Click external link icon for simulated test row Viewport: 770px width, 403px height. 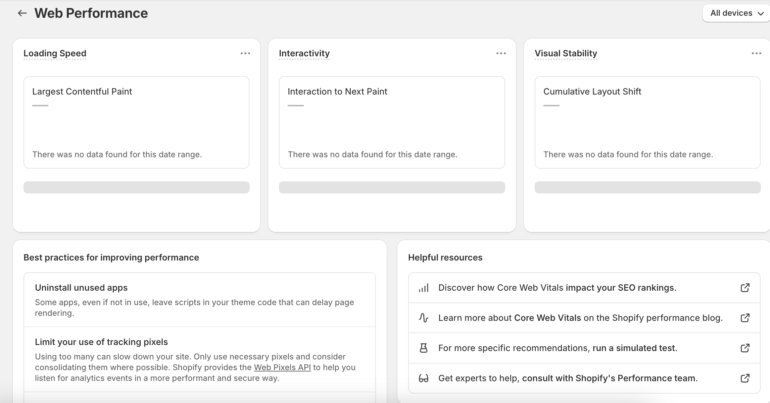pos(745,348)
